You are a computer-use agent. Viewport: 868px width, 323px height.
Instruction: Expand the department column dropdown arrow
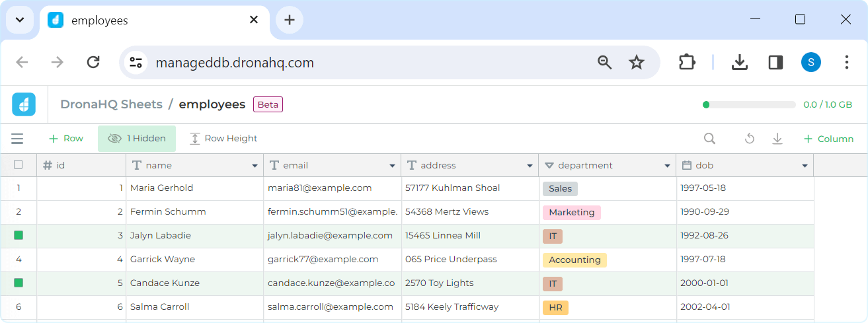[x=667, y=166]
